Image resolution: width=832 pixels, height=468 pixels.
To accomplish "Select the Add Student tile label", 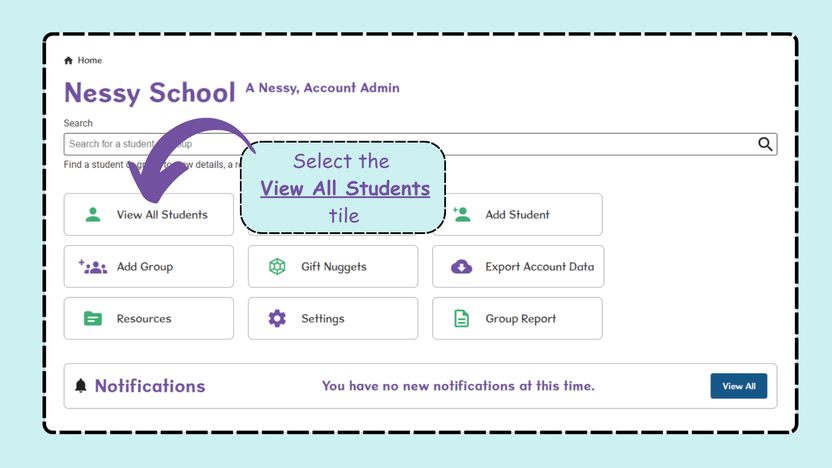I will point(517,215).
